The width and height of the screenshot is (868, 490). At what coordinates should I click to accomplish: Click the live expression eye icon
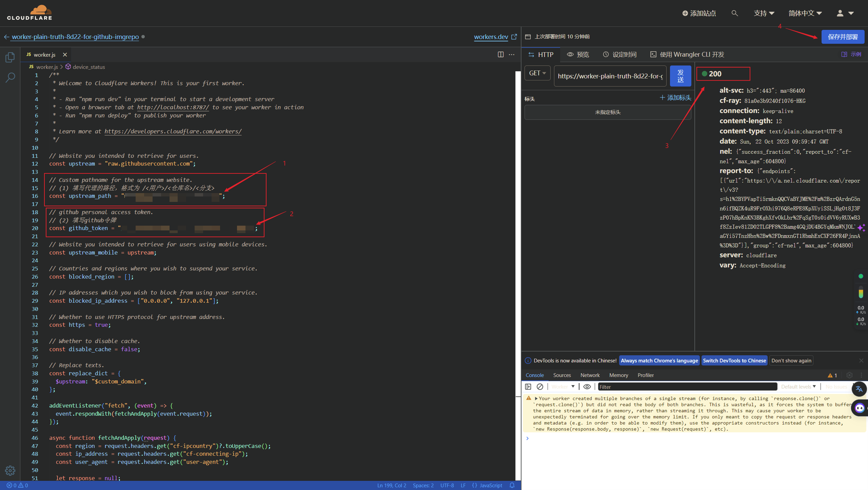(x=587, y=387)
